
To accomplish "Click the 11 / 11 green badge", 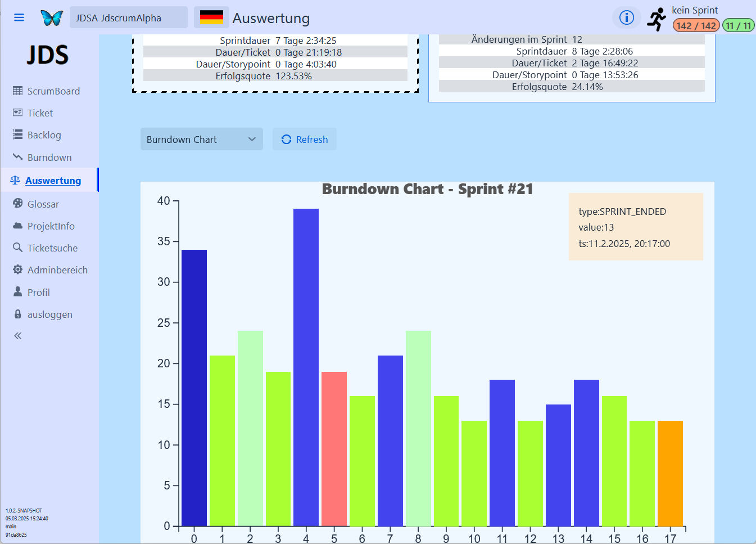I will coord(738,25).
